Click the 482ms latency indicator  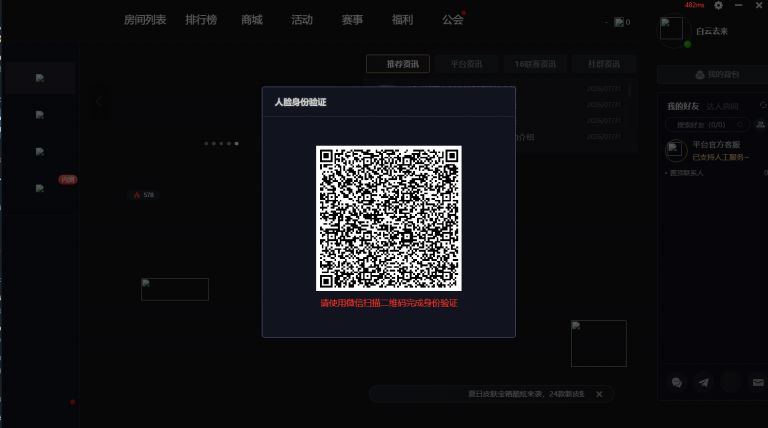pyautogui.click(x=694, y=5)
